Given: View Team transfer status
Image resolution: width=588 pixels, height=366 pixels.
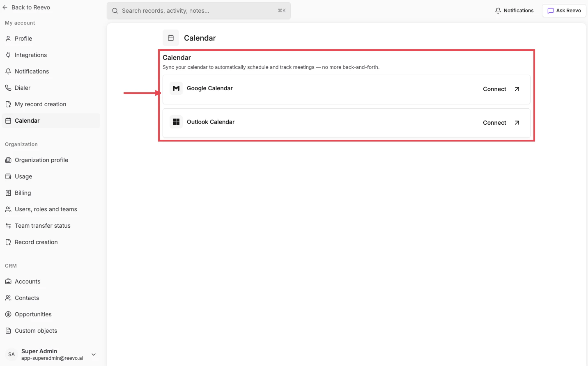Looking at the screenshot, I should point(51,226).
